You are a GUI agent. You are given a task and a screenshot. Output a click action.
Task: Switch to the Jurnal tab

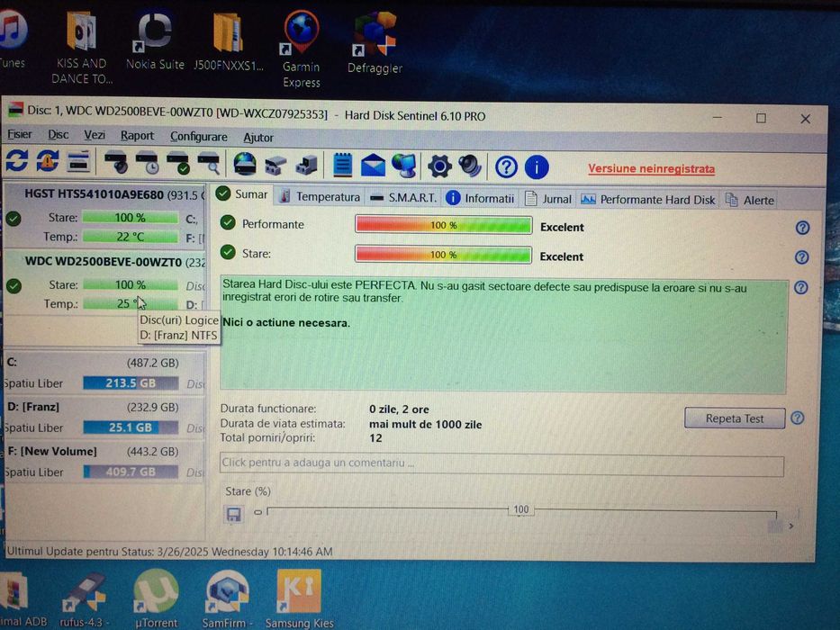click(x=548, y=199)
